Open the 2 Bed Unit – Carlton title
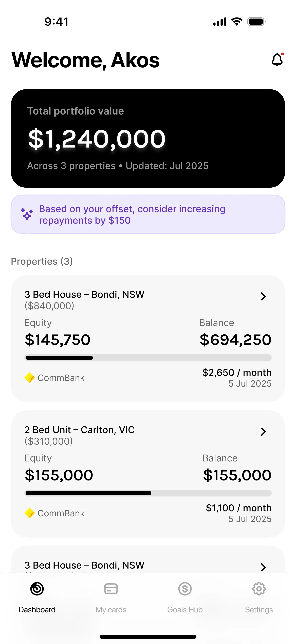 pos(79,430)
